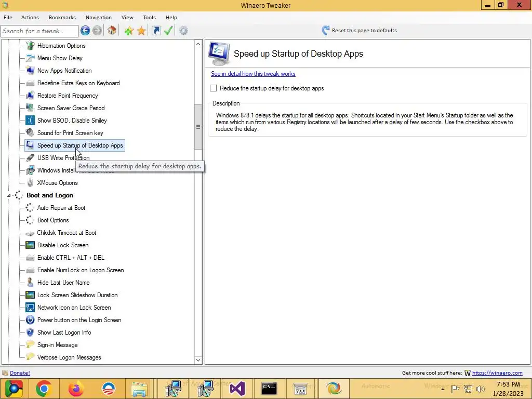Image resolution: width=532 pixels, height=399 pixels.
Task: Click the Menu Show Delay icon
Action: (x=30, y=58)
